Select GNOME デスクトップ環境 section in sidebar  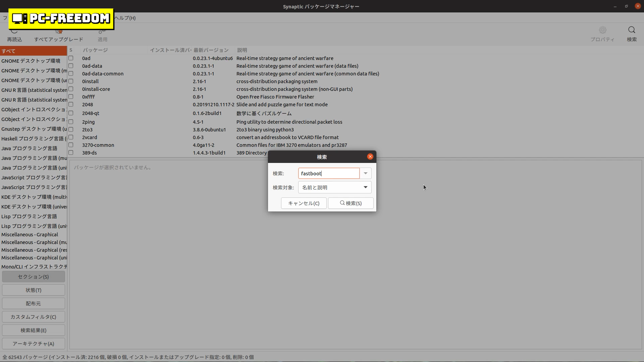click(x=31, y=61)
